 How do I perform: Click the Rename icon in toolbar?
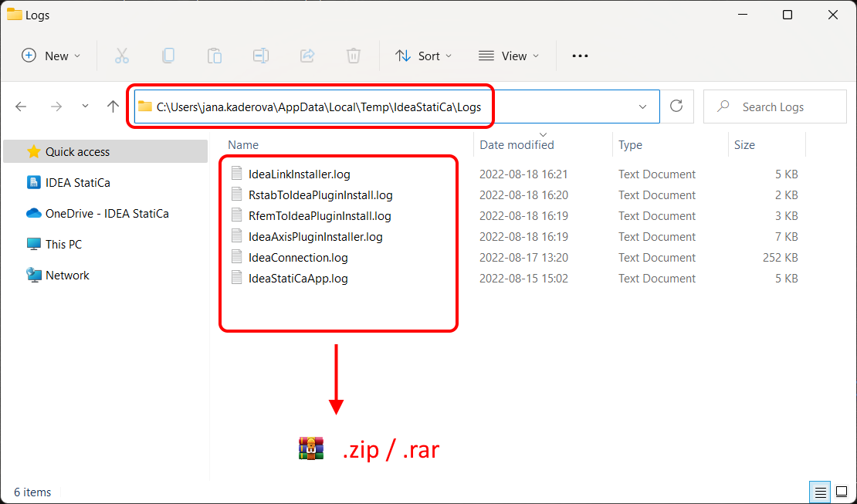coord(261,56)
